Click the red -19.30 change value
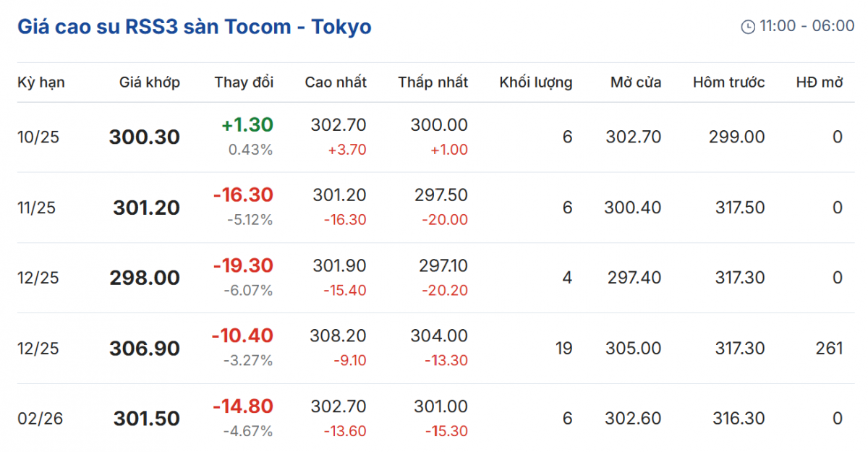This screenshot has width=868, height=452. point(243,265)
